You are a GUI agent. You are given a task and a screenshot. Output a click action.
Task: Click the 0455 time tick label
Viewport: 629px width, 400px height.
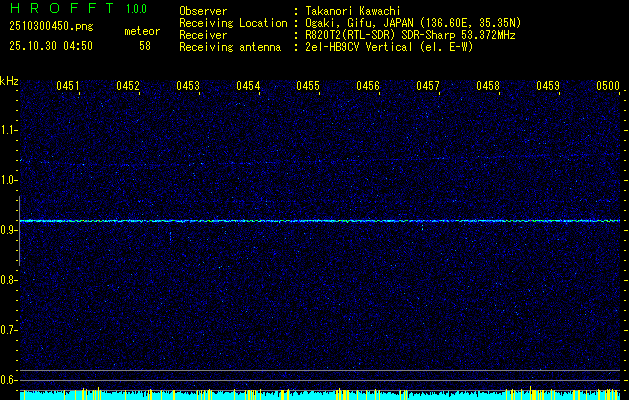pyautogui.click(x=308, y=87)
